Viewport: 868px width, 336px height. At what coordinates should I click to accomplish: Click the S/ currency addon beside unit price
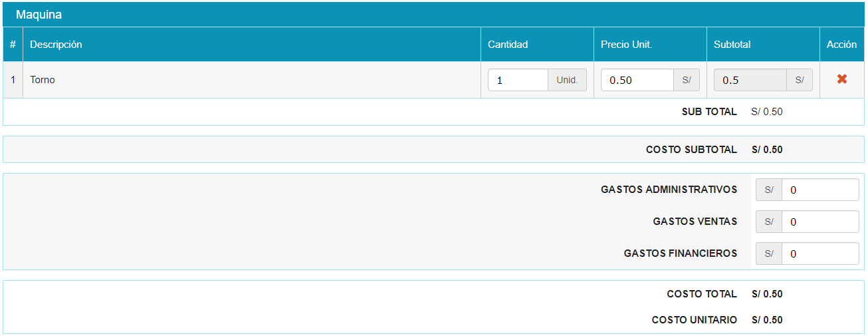[687, 80]
